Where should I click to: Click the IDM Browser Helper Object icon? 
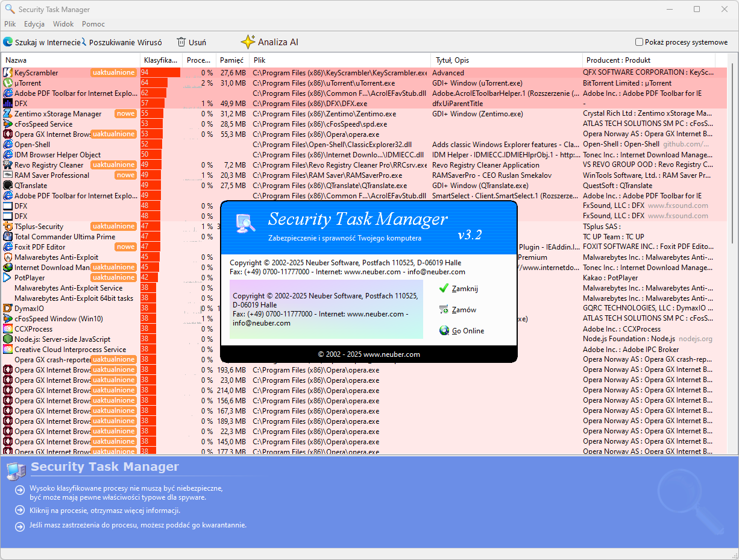[x=8, y=155]
